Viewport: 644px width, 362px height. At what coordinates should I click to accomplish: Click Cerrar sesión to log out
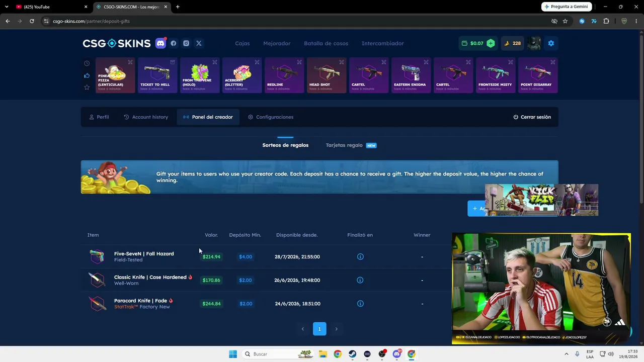532,117
